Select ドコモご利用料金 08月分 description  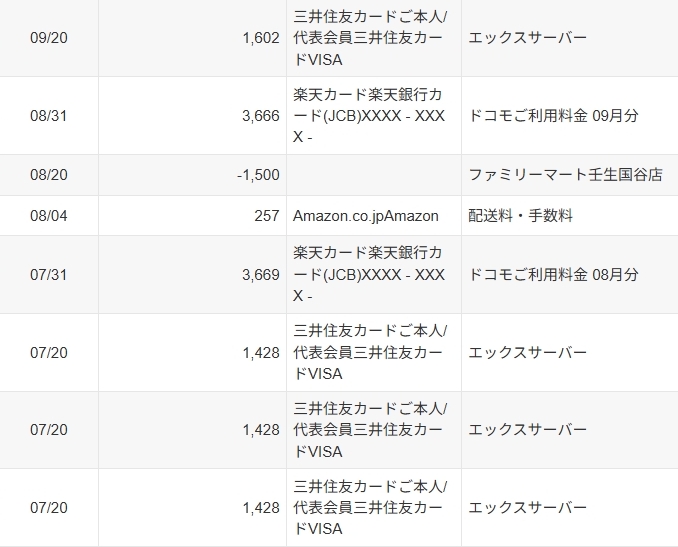554,274
